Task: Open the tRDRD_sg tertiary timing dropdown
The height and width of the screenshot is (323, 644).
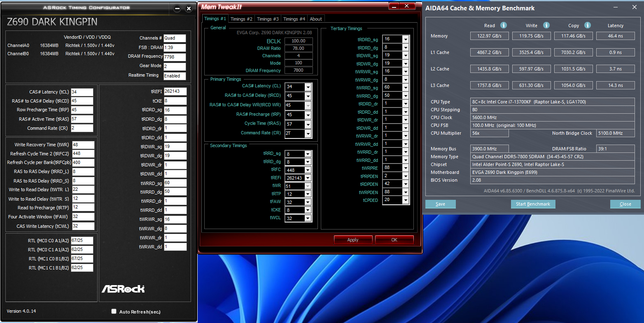Action: point(406,39)
